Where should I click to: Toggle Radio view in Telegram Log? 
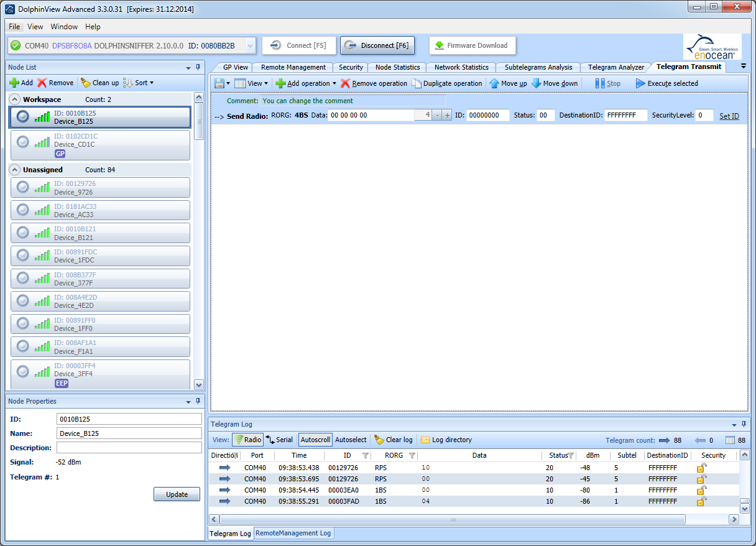point(247,440)
